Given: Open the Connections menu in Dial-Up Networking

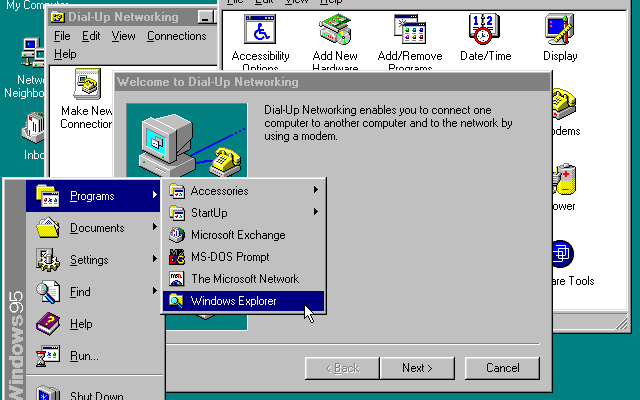Looking at the screenshot, I should click(176, 36).
